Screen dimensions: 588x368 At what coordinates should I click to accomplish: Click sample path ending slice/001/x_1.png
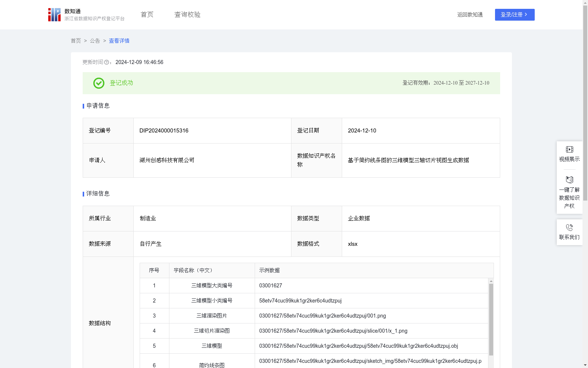(333, 331)
